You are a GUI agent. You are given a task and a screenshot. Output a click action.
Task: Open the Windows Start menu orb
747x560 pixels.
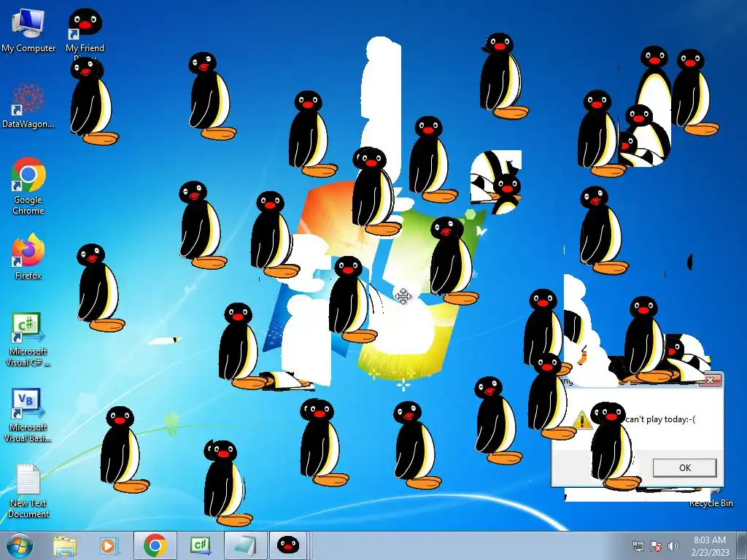coord(19,546)
